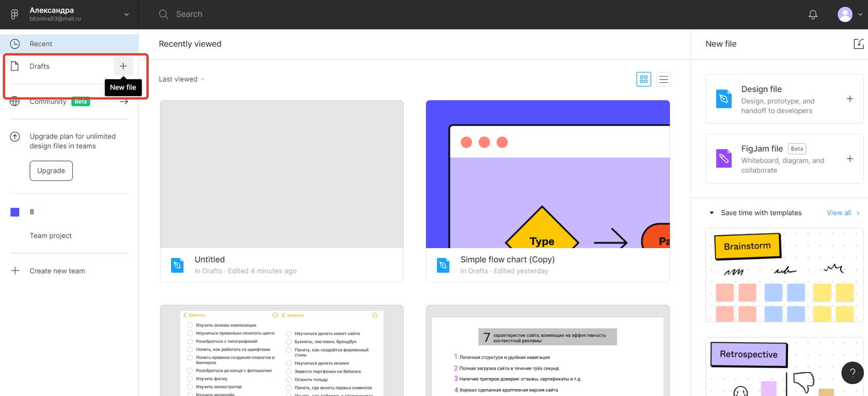Switch to grid view layout
The width and height of the screenshot is (868, 396).
tap(643, 79)
